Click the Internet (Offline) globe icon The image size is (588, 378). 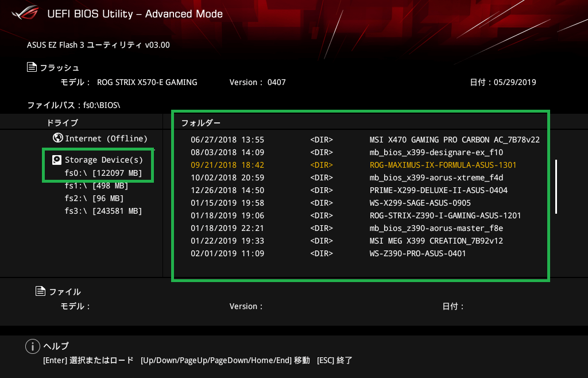[x=57, y=138]
